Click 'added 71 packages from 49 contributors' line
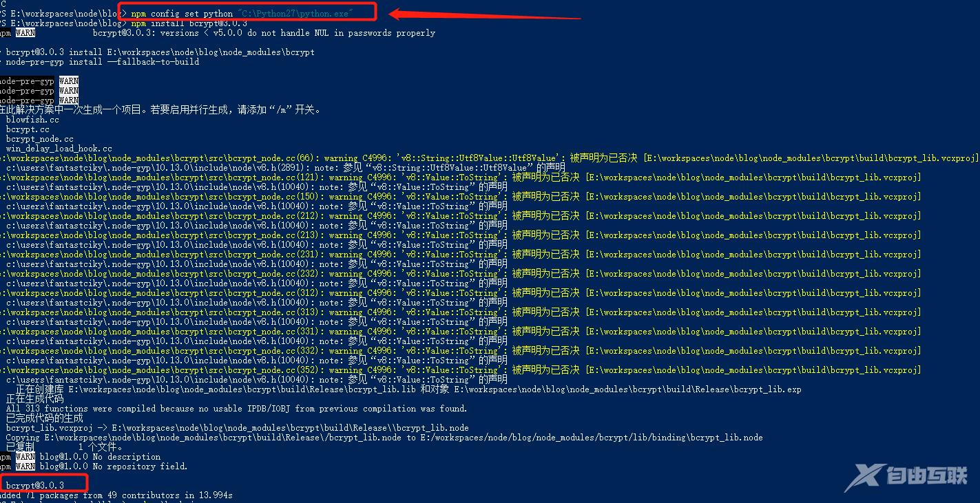Screen dimensions: 980x503 click(116, 495)
